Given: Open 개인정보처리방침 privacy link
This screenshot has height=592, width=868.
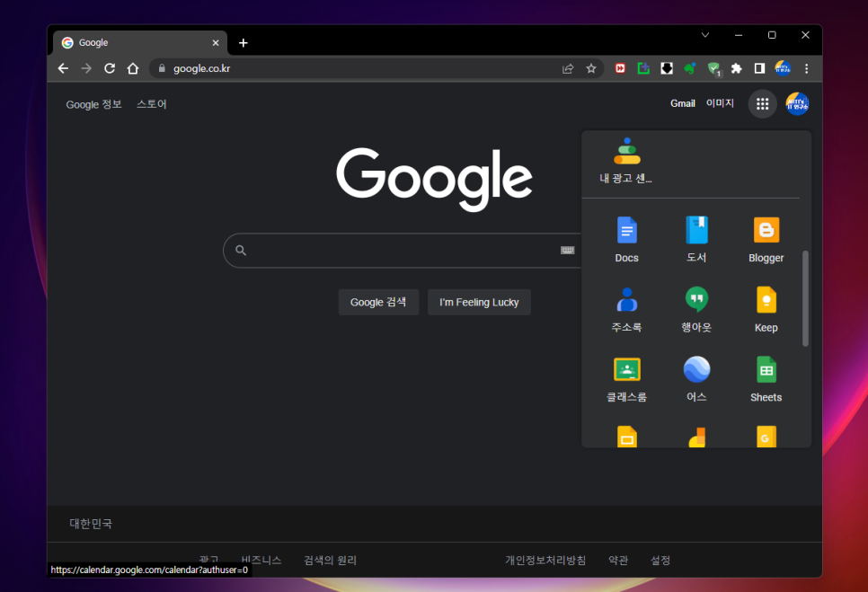Looking at the screenshot, I should (x=545, y=560).
